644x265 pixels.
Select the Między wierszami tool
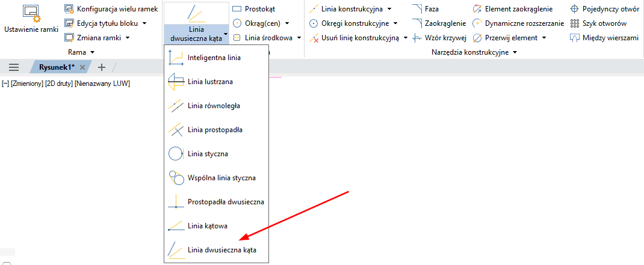[x=604, y=38]
